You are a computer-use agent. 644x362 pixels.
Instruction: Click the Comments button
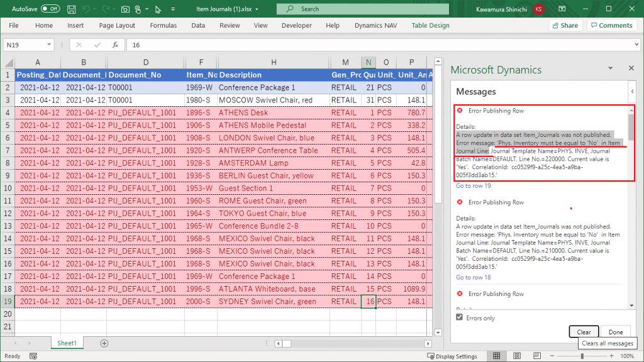(611, 25)
